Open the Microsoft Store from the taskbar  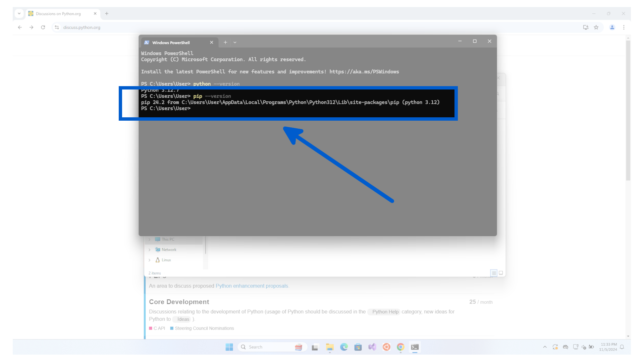pos(358,347)
